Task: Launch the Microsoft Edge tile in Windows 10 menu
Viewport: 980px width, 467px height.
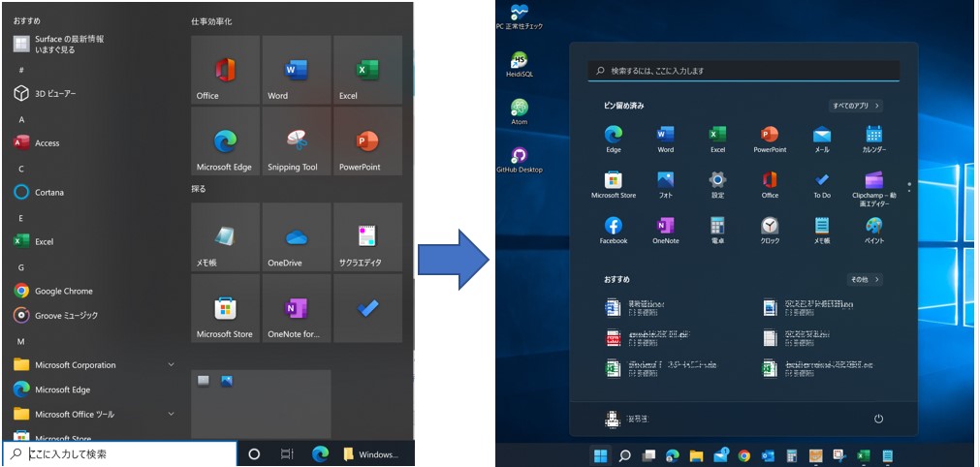Action: (x=225, y=141)
